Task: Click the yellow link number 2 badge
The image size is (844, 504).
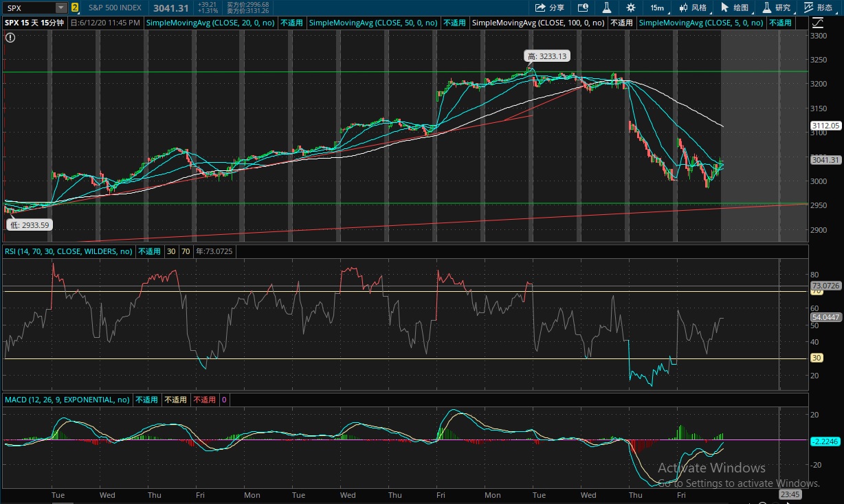Action: 75,8
